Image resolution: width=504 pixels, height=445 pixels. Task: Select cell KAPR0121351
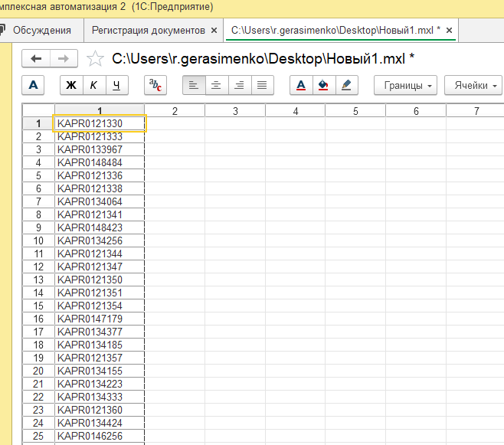pyautogui.click(x=100, y=293)
